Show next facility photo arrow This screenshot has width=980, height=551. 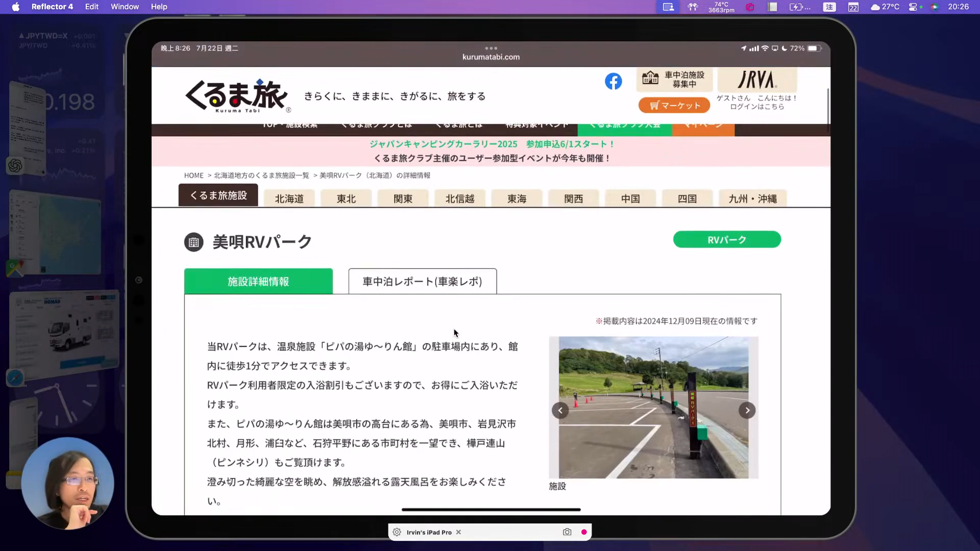coord(747,410)
